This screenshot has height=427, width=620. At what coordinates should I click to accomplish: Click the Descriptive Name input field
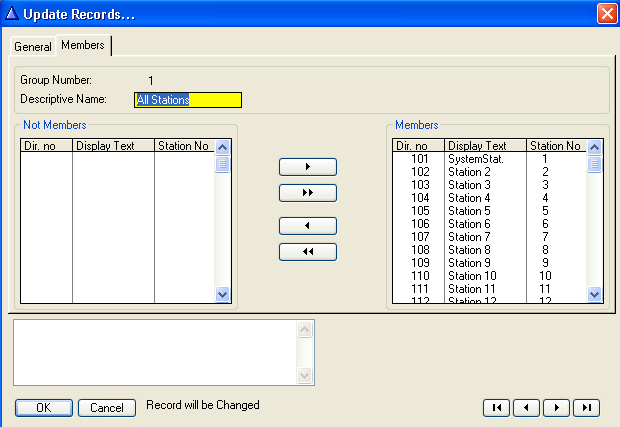(188, 100)
